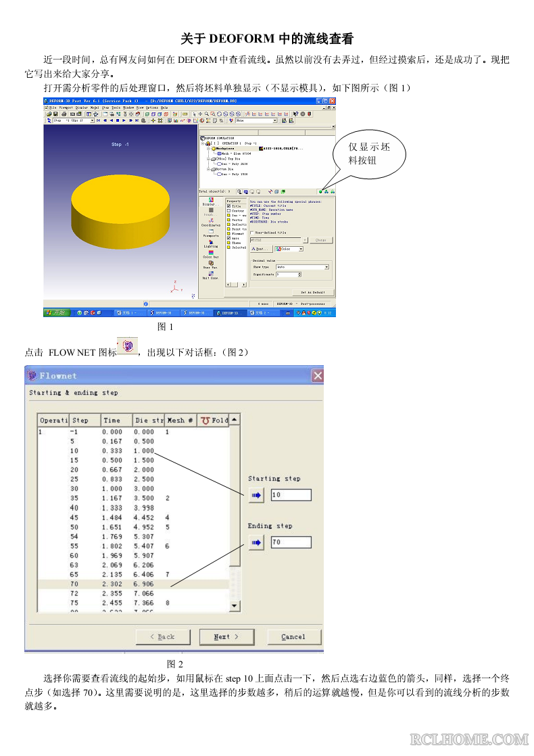The width and height of the screenshot is (534, 756).
Task: Toggle the Contour property checkbox
Action: tap(229, 211)
